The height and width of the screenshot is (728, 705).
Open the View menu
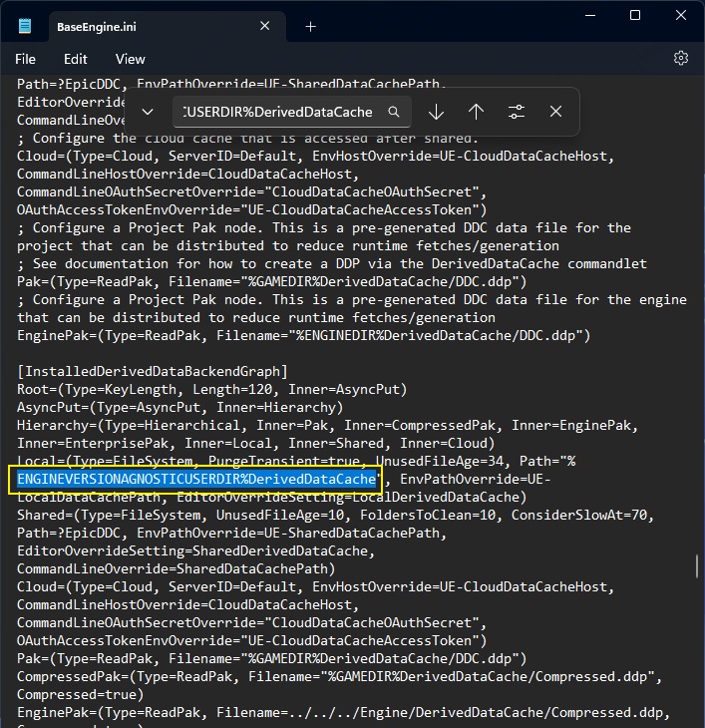(130, 60)
